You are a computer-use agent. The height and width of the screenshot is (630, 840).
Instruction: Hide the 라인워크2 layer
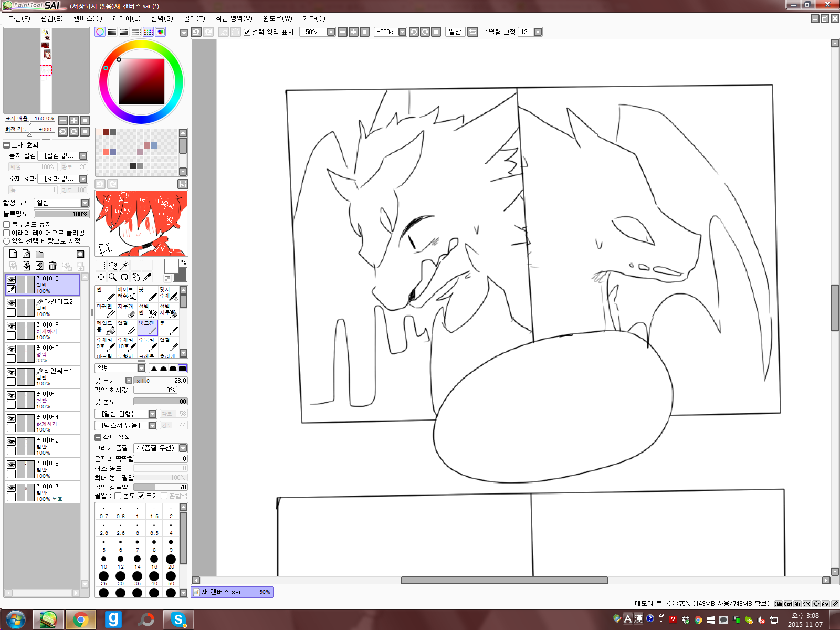pyautogui.click(x=11, y=303)
